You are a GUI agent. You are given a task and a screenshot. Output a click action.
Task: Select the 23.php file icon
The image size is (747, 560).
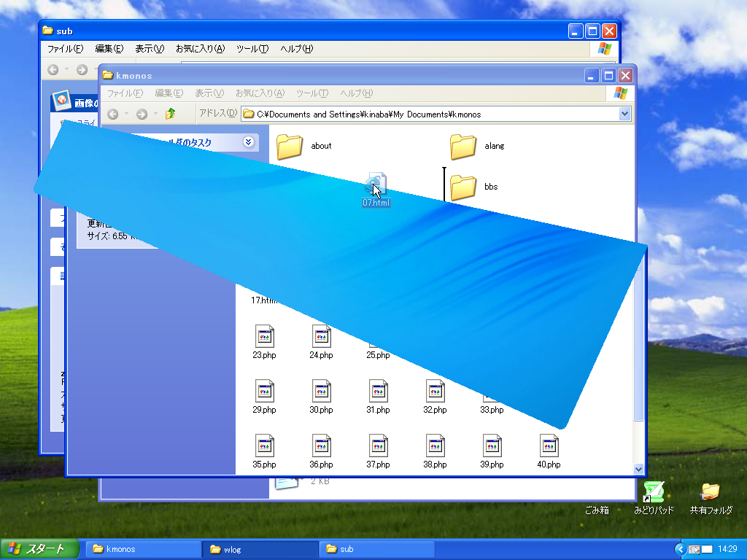(x=264, y=336)
